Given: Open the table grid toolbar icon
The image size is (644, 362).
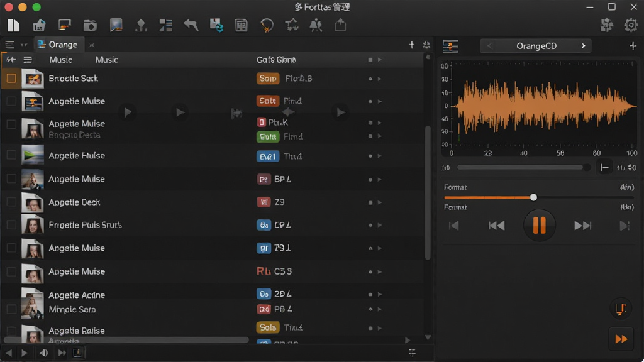Looking at the screenshot, I should coord(241,25).
